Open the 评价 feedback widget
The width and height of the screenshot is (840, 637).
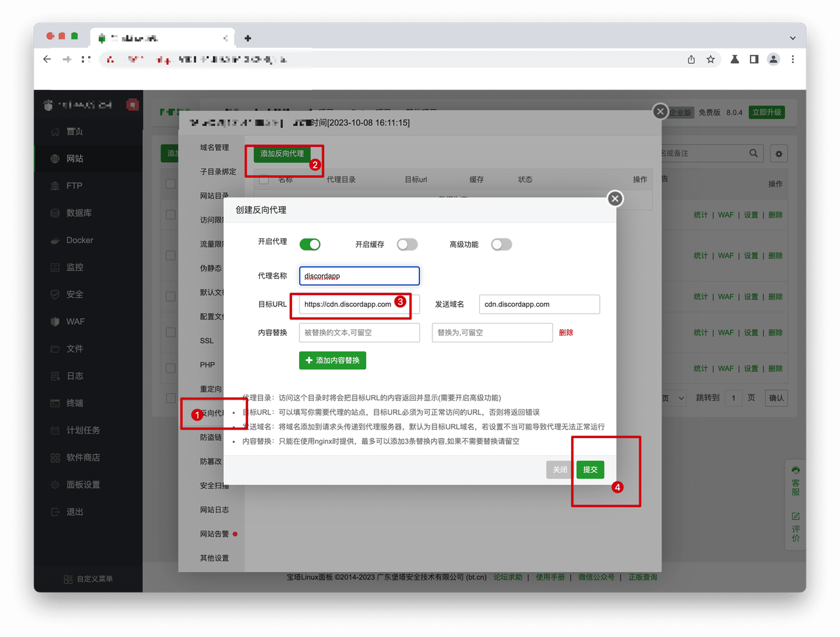795,527
